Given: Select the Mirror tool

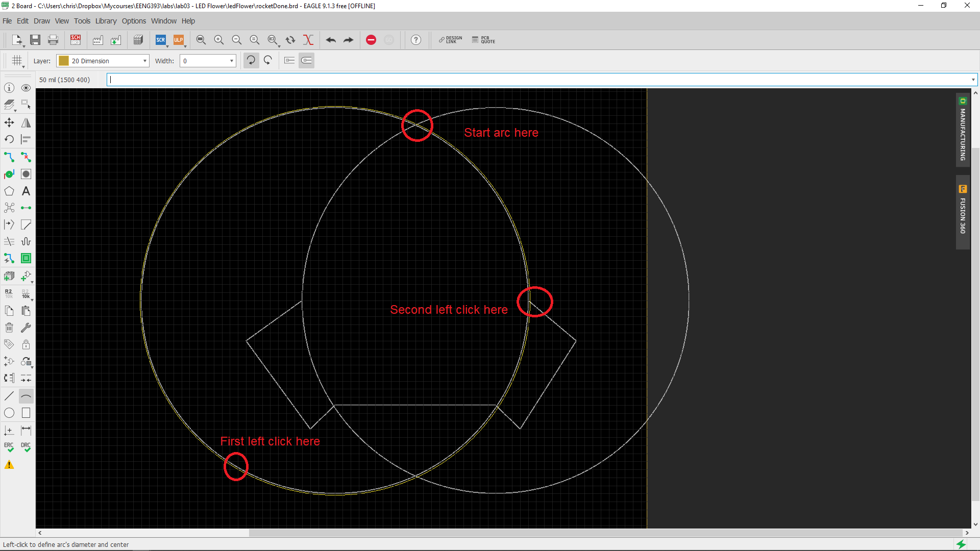Looking at the screenshot, I should point(26,122).
